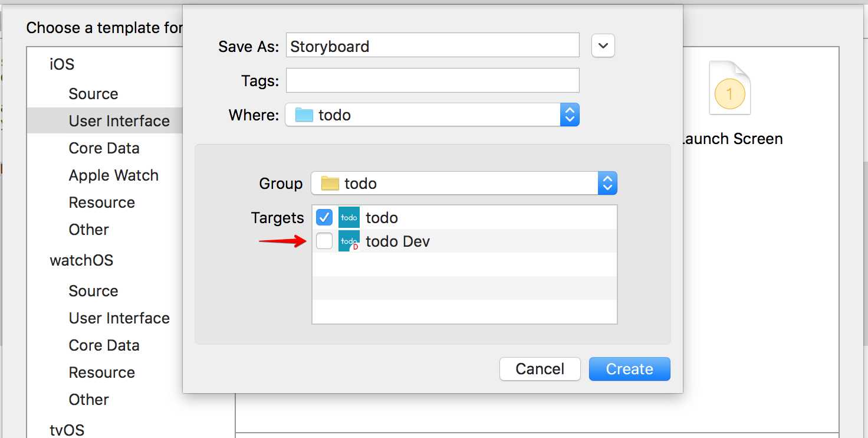Select watchOS Resource category

coord(101,372)
